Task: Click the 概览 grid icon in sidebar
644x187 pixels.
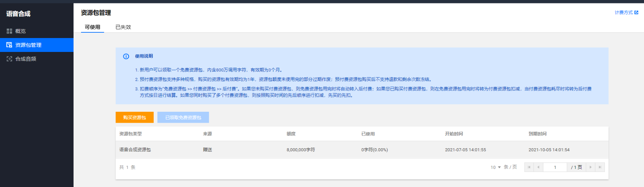Action: (x=9, y=31)
